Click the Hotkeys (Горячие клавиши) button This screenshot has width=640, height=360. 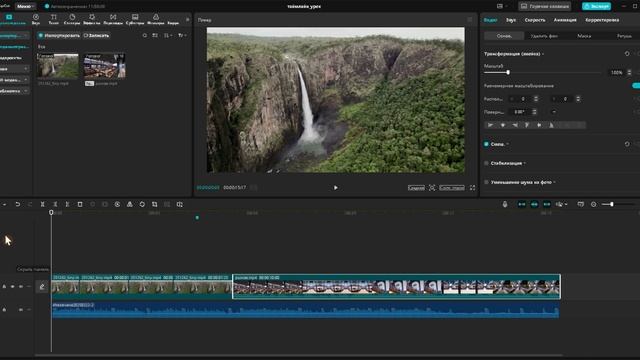[x=545, y=6]
